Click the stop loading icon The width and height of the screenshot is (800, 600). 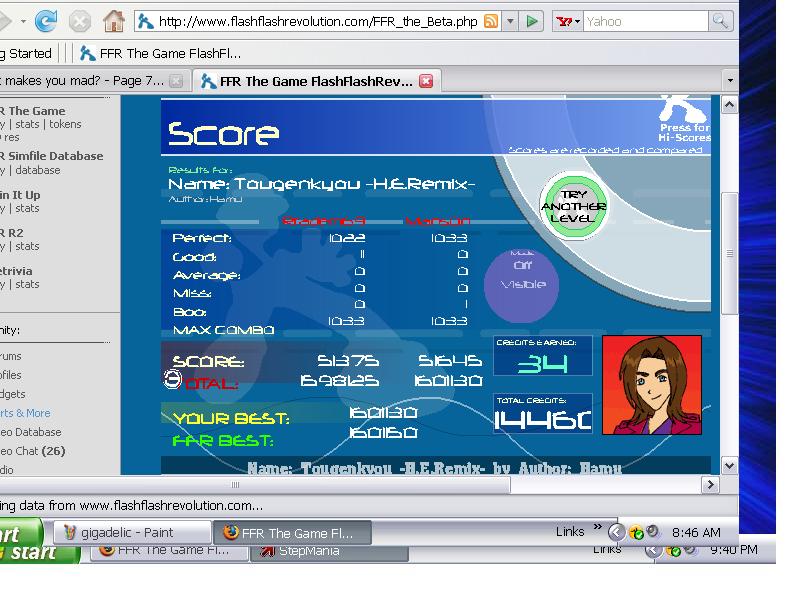tap(80, 21)
